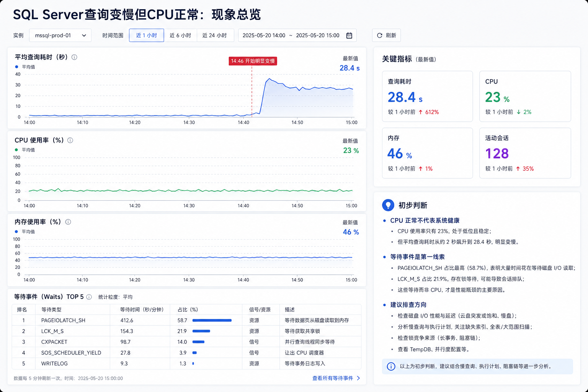
Task: Click the 9.3 wait time value
Action: 124,364
